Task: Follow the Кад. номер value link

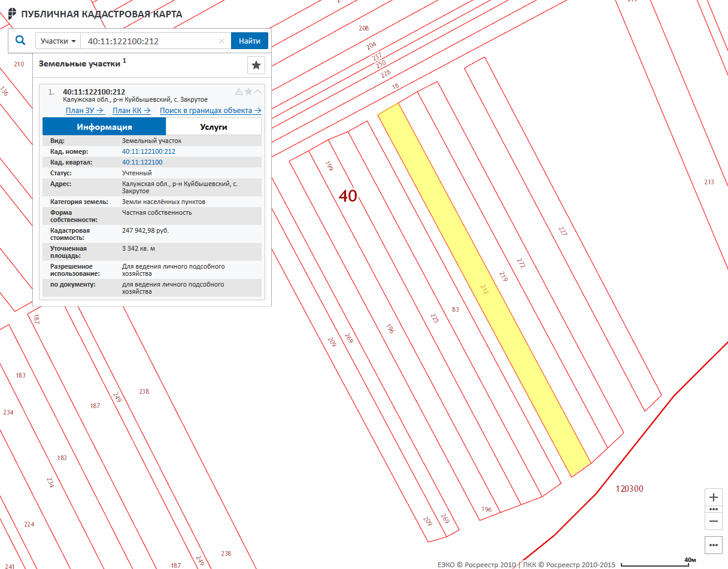Action: 148,152
